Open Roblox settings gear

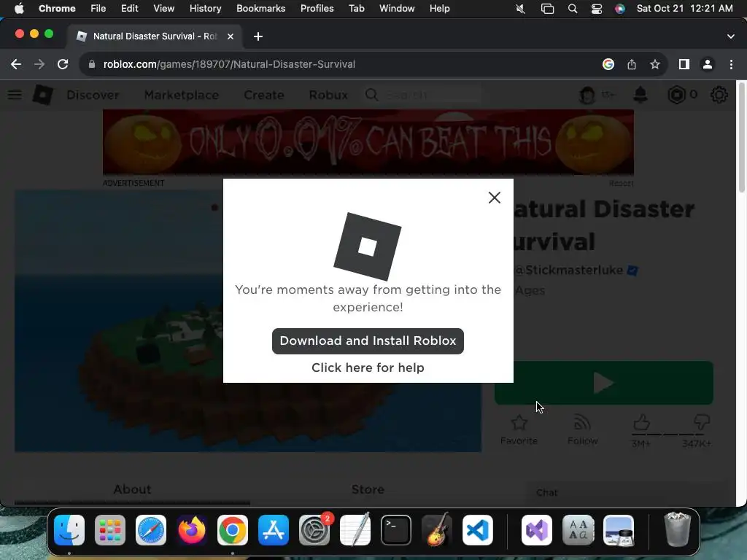(x=719, y=95)
